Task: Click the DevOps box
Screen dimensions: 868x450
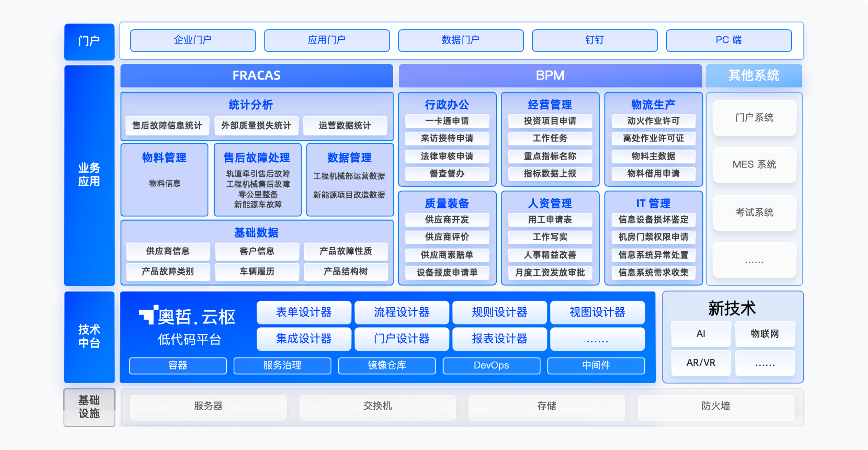Action: click(x=491, y=366)
